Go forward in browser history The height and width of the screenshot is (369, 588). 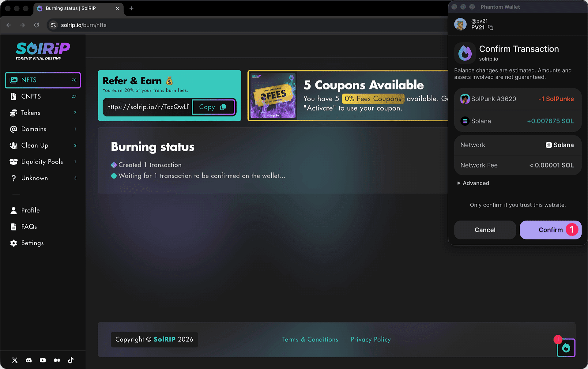click(22, 25)
